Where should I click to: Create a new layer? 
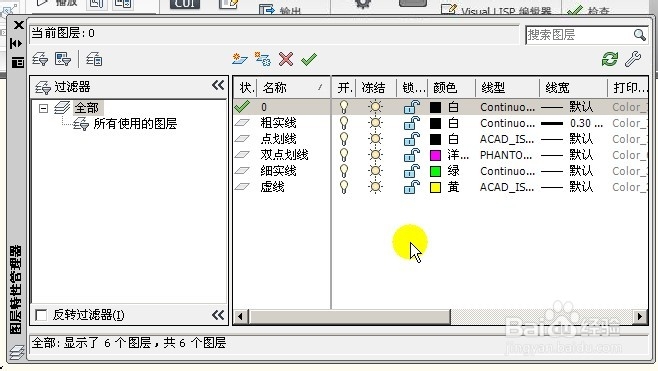(x=240, y=59)
